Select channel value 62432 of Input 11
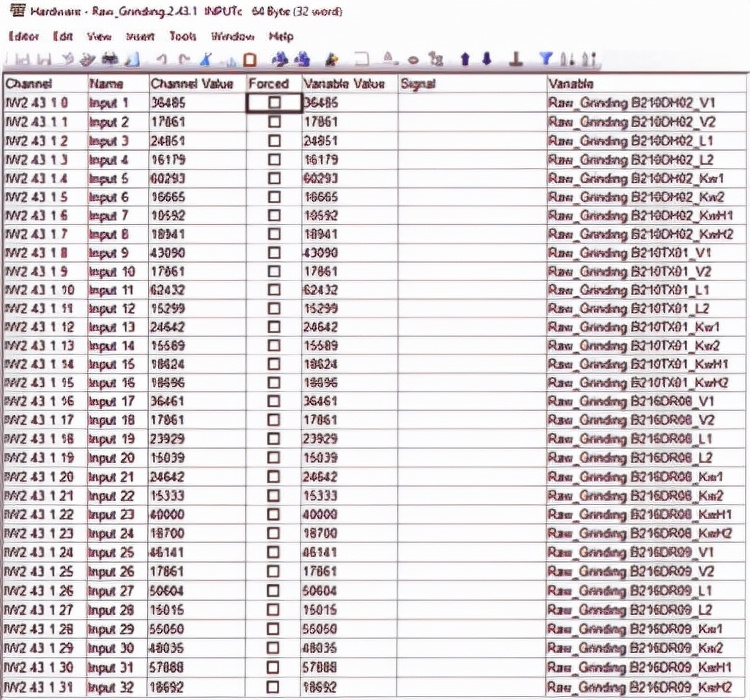Image resolution: width=750 pixels, height=700 pixels. 198,290
